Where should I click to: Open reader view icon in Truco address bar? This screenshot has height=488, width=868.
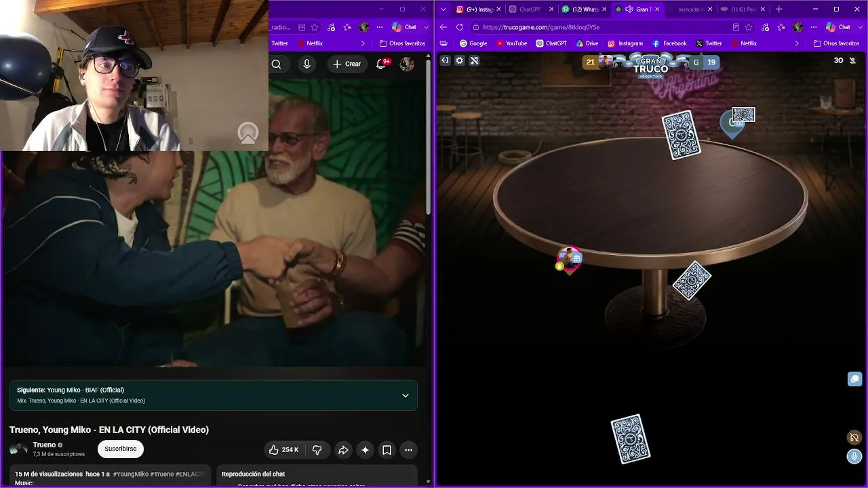pos(736,27)
